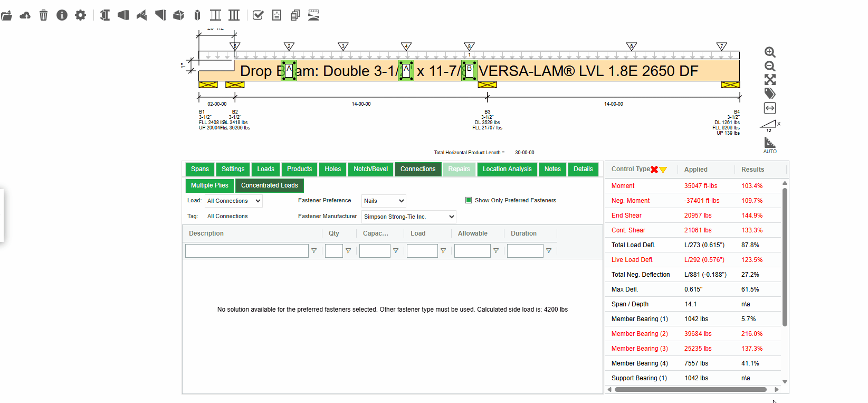Open the Fastener Preference Nails dropdown
The height and width of the screenshot is (403, 868).
[384, 201]
